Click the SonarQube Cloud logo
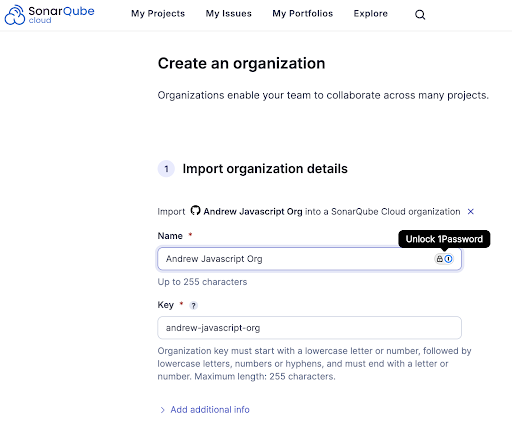The height and width of the screenshot is (423, 512). 49,15
